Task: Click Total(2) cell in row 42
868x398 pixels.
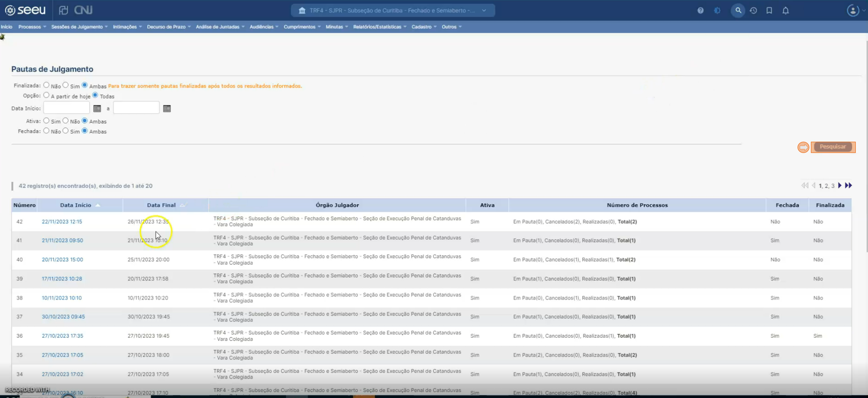Action: [627, 221]
